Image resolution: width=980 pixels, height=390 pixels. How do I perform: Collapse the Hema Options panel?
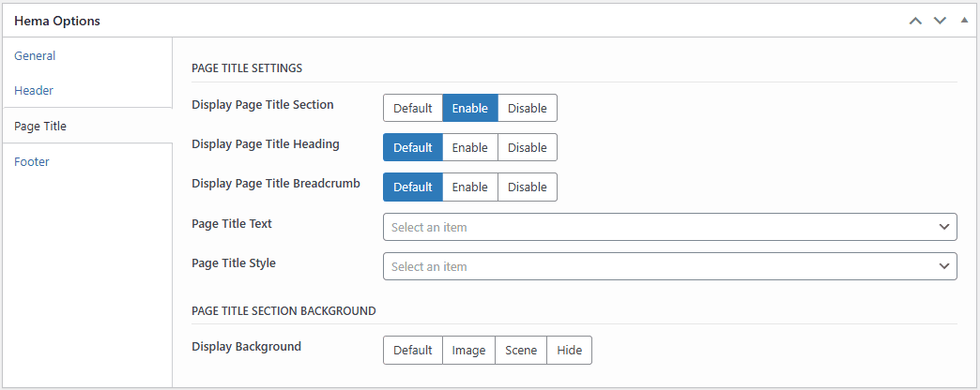[x=964, y=21]
